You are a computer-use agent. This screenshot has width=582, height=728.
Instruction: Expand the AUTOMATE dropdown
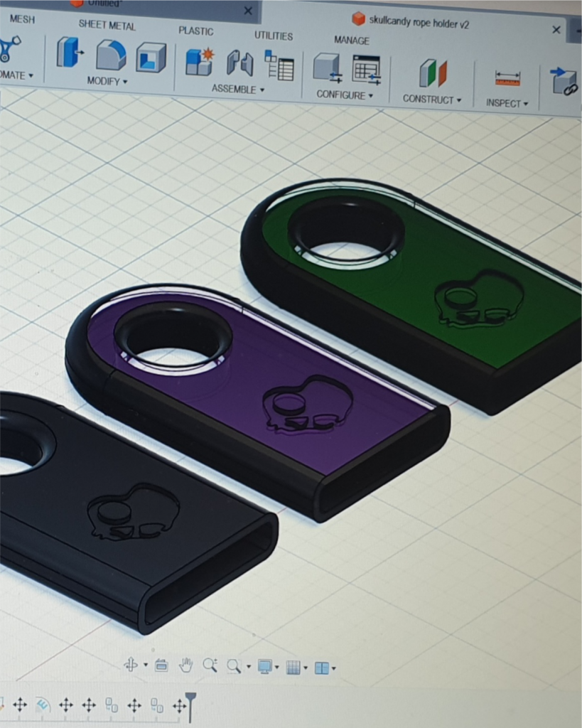click(16, 75)
